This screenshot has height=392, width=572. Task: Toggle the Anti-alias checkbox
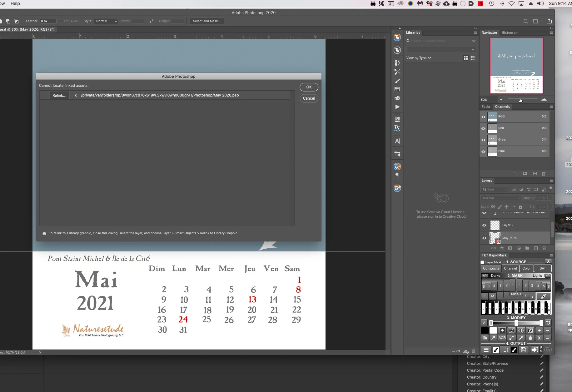click(61, 21)
